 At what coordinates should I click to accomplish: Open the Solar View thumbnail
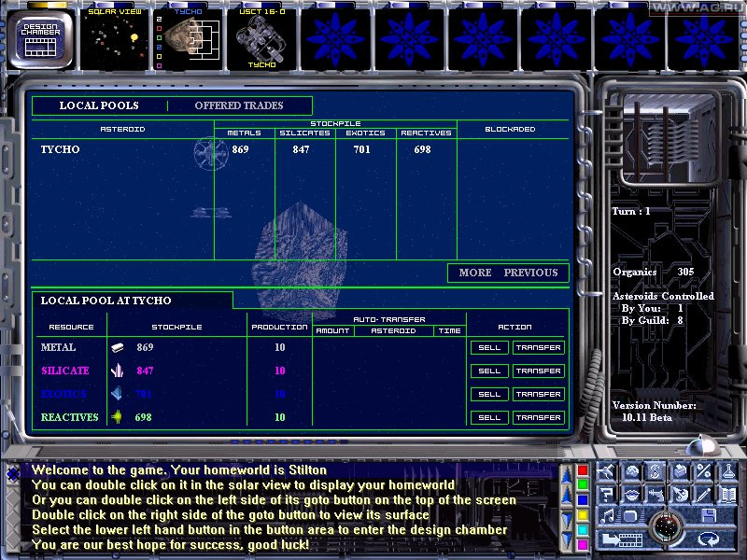(x=114, y=39)
